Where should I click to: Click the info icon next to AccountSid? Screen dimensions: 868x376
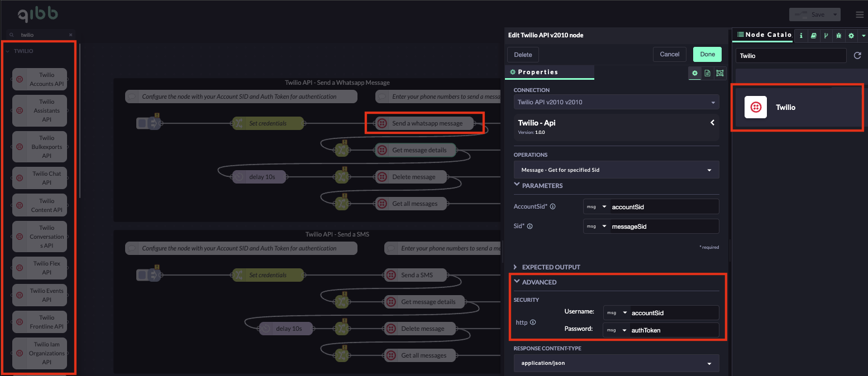pyautogui.click(x=552, y=206)
